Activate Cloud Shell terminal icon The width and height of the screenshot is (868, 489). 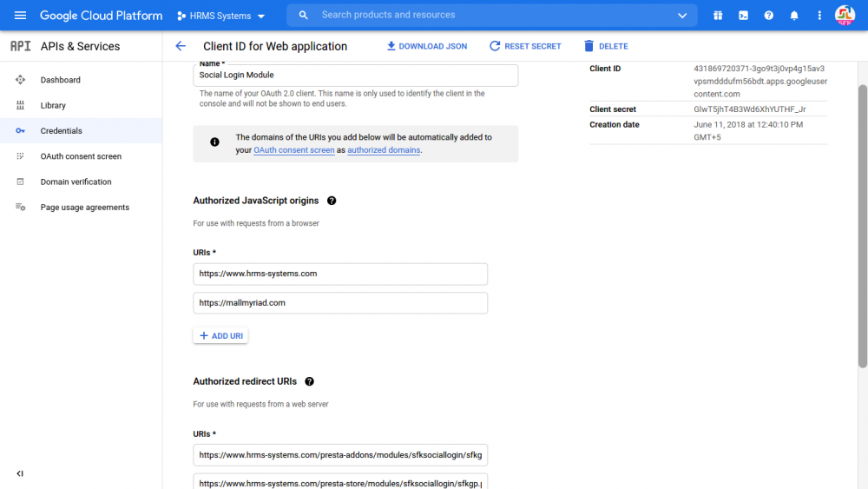pos(744,16)
